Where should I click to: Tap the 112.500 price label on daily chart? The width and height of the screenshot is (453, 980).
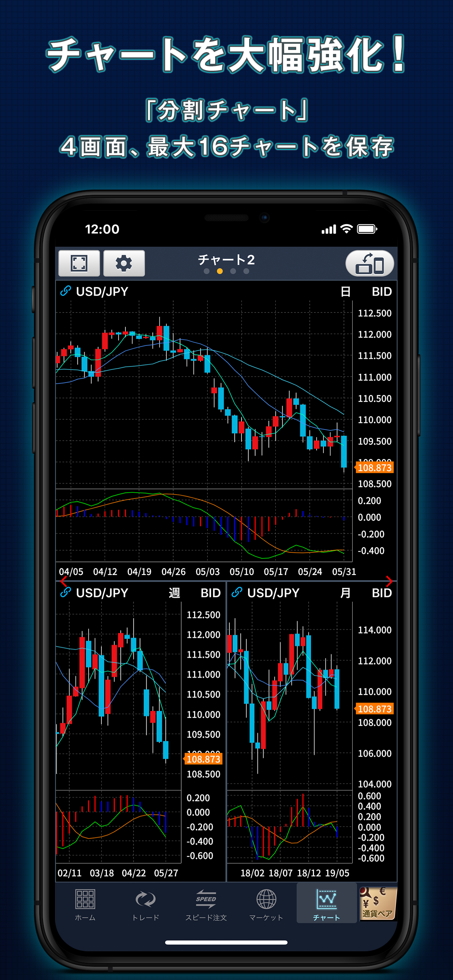(375, 313)
